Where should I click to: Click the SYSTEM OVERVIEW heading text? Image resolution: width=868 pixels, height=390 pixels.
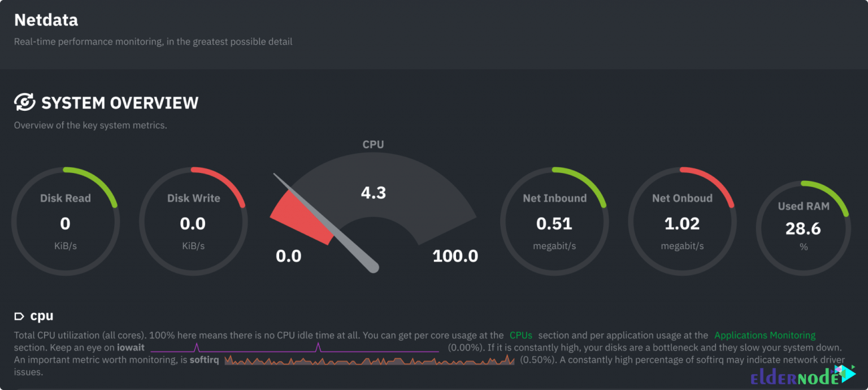(120, 103)
